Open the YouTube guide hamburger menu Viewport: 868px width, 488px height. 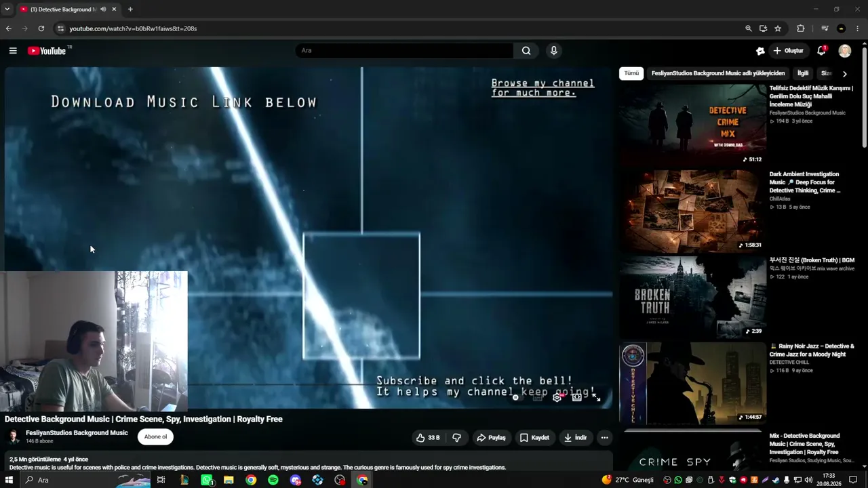coord(13,51)
